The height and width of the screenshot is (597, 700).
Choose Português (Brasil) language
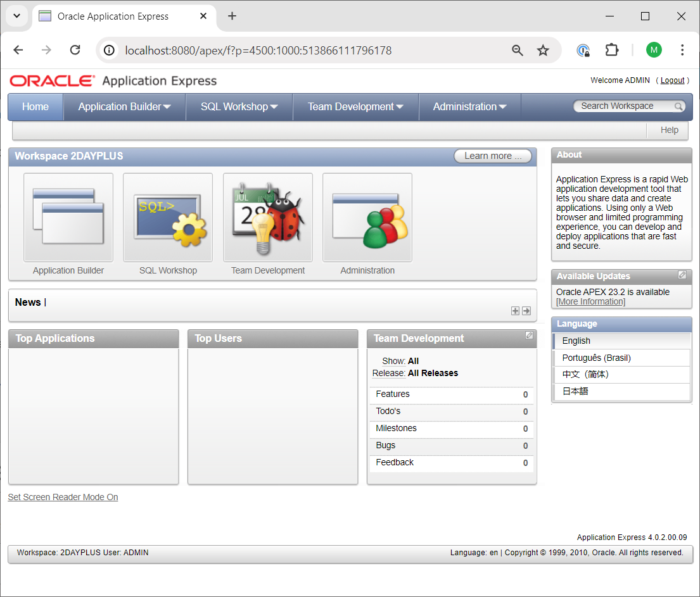(622, 358)
